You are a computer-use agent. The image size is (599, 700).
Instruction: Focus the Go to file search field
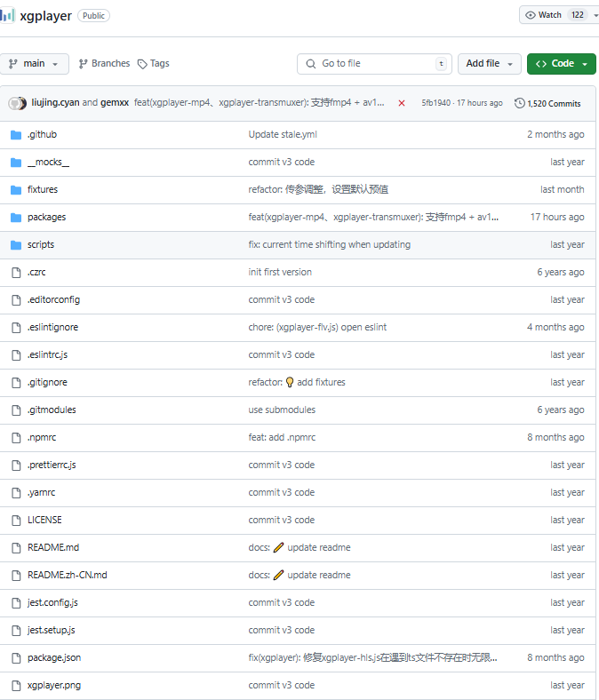(374, 64)
